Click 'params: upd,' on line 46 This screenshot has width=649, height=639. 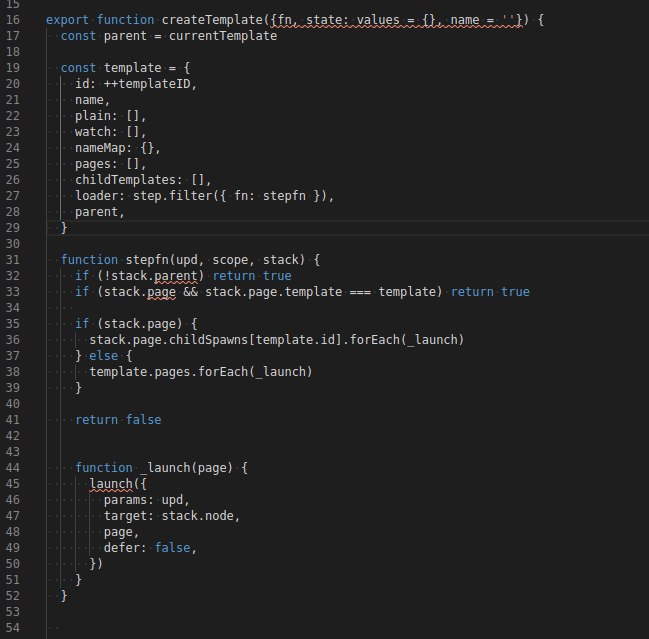[x=147, y=500]
